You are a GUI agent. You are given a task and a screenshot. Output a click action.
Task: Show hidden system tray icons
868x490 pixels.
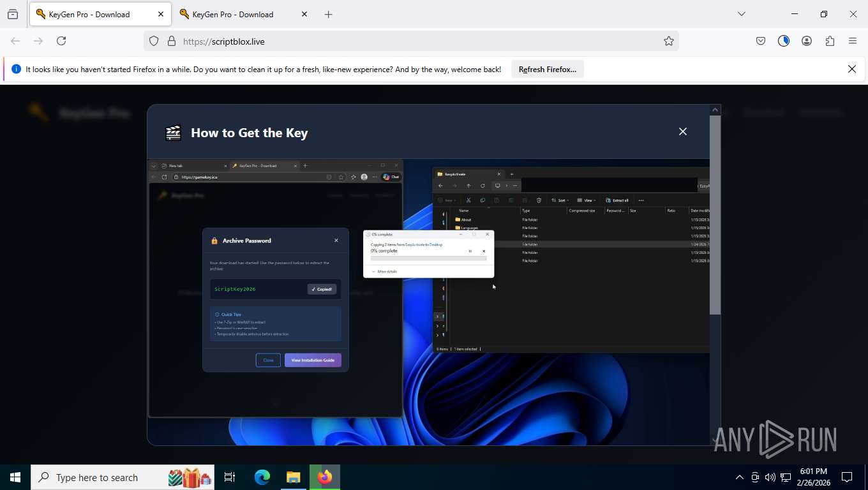click(740, 477)
